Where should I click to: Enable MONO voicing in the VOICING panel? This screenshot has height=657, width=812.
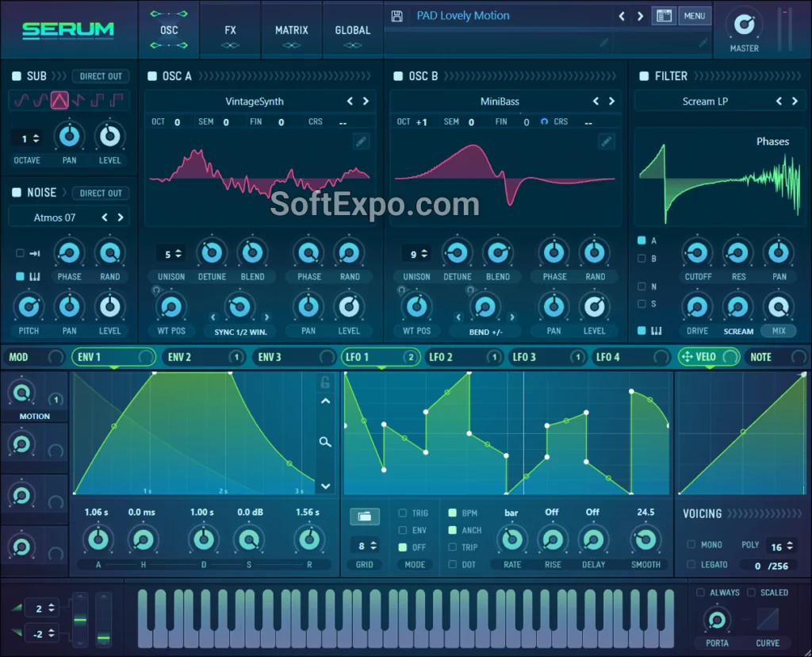[693, 544]
